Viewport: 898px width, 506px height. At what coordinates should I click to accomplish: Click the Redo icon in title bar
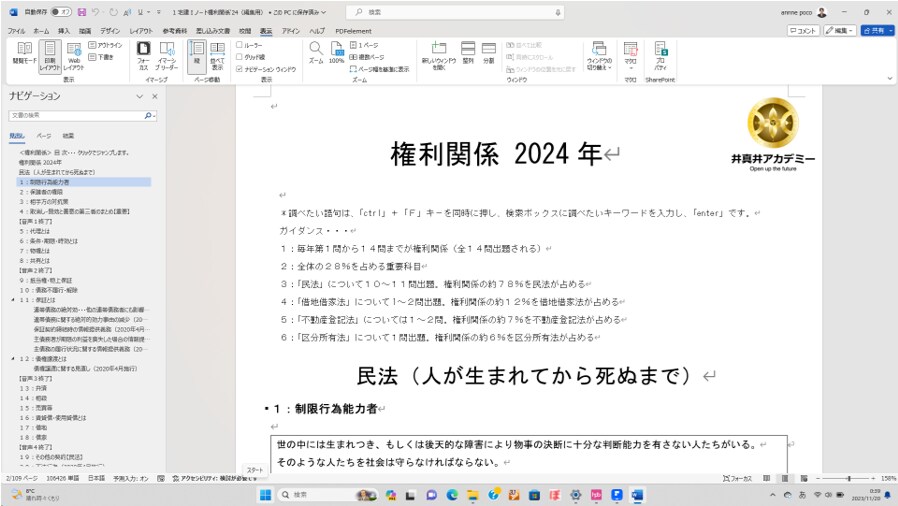(113, 12)
